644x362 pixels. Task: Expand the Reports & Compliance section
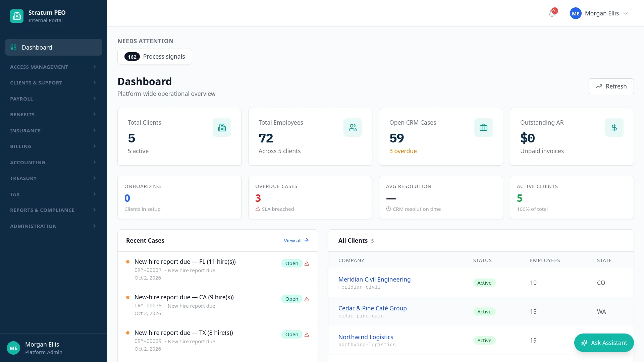point(54,210)
